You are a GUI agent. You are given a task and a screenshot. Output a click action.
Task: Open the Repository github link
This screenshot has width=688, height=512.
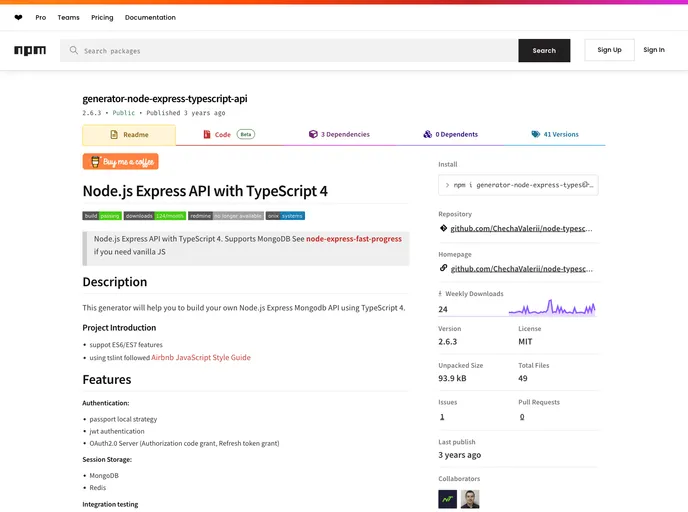pyautogui.click(x=521, y=228)
